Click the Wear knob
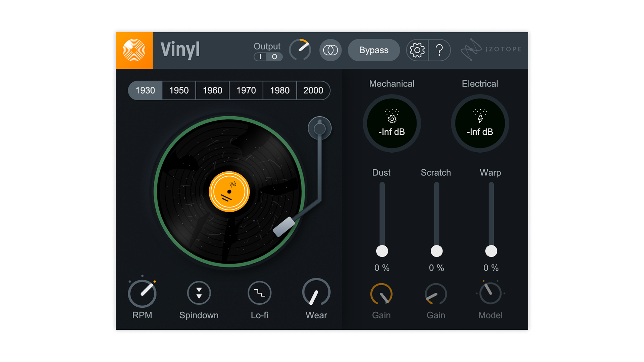 316,292
